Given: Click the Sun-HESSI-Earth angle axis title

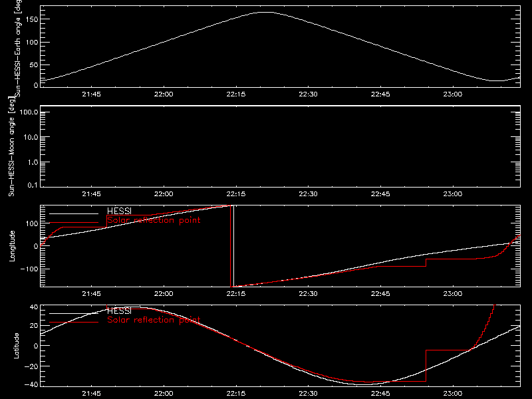Looking at the screenshot, I should point(18,49).
